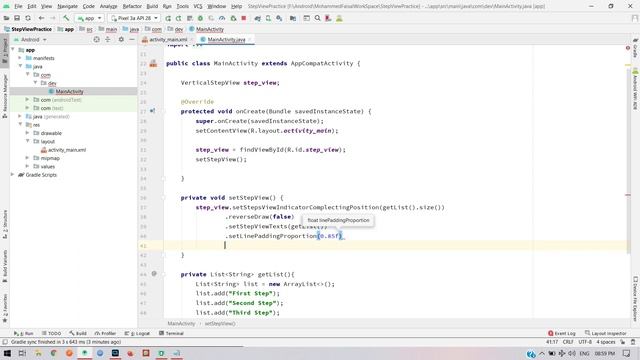The width and height of the screenshot is (640, 360).
Task: Open the Event Log
Action: point(562,333)
